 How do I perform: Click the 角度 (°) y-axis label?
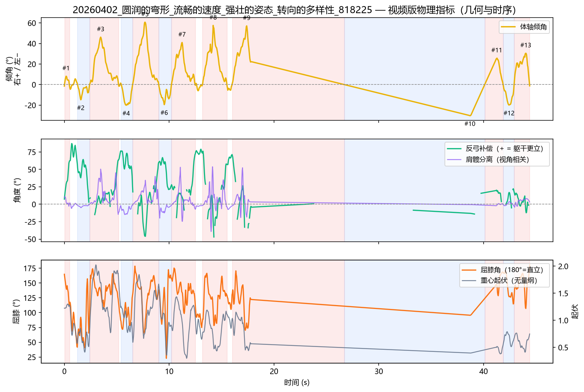coord(17,190)
